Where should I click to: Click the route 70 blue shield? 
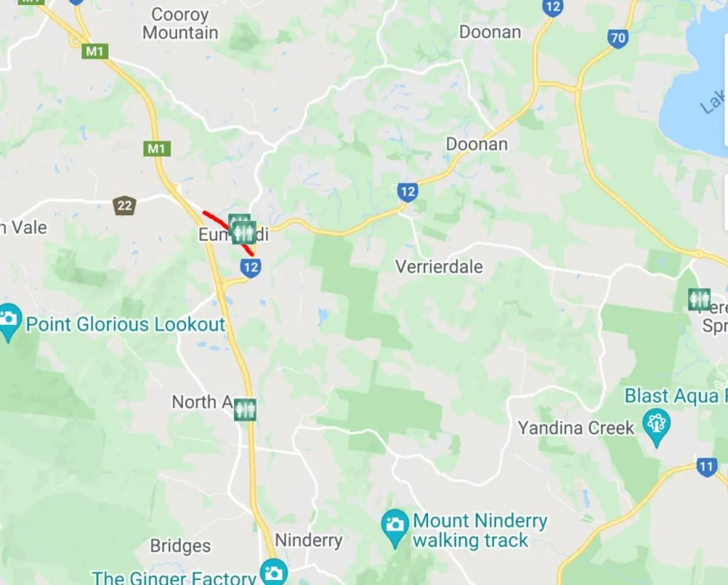pyautogui.click(x=619, y=38)
